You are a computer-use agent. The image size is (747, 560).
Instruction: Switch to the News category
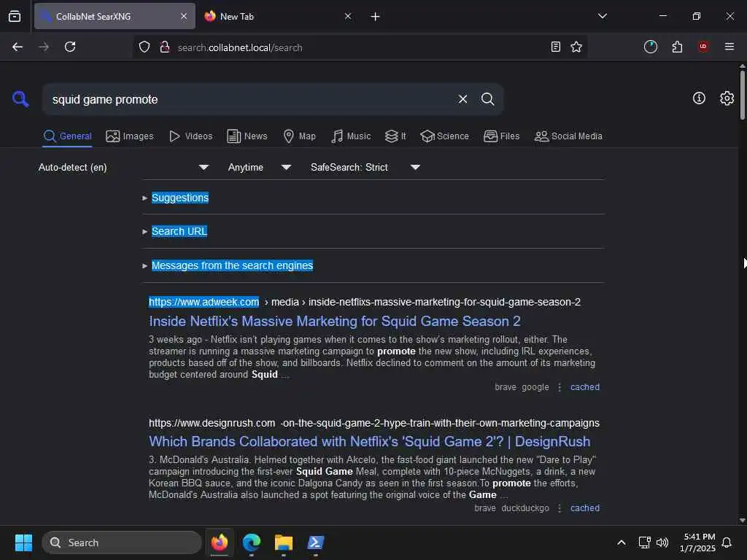pos(247,136)
